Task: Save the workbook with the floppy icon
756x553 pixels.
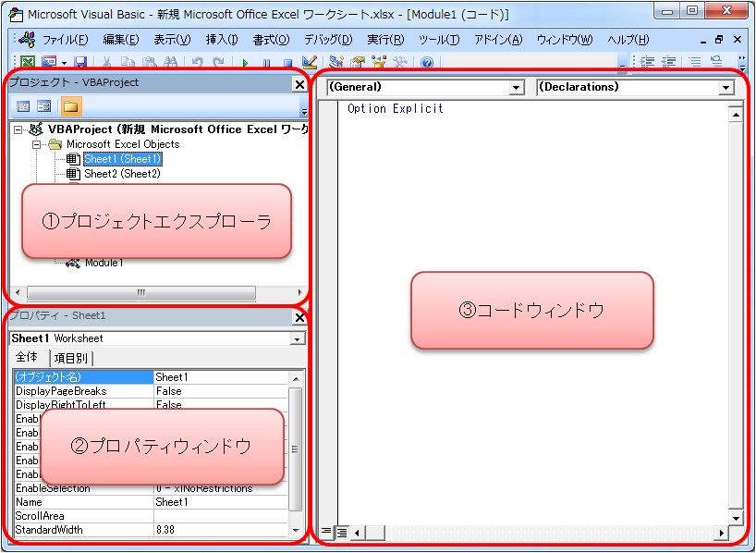Action: [x=80, y=63]
